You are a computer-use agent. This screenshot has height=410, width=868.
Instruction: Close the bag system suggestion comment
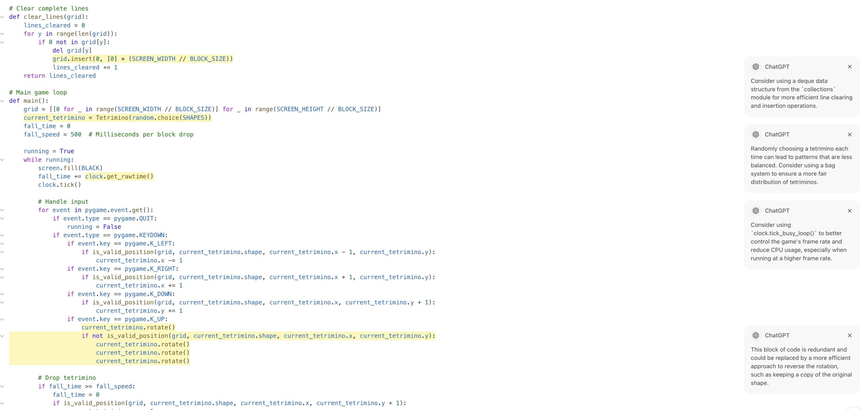point(849,135)
